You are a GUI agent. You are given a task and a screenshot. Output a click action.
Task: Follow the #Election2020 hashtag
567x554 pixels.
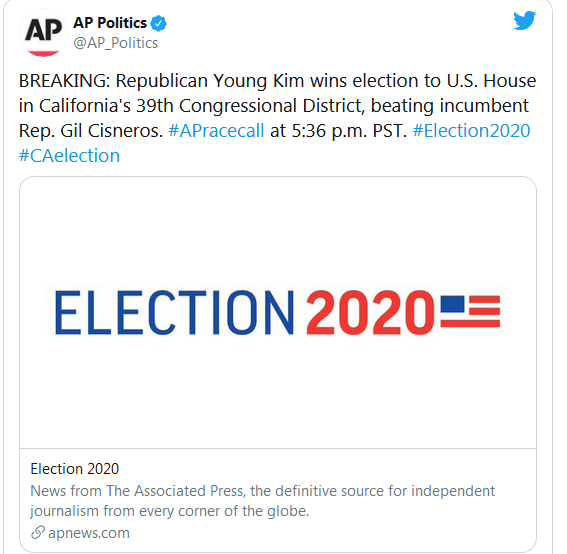[x=471, y=131]
